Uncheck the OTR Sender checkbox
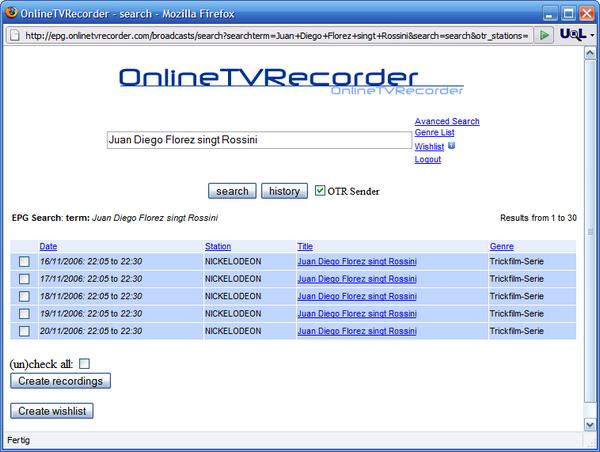 [320, 190]
